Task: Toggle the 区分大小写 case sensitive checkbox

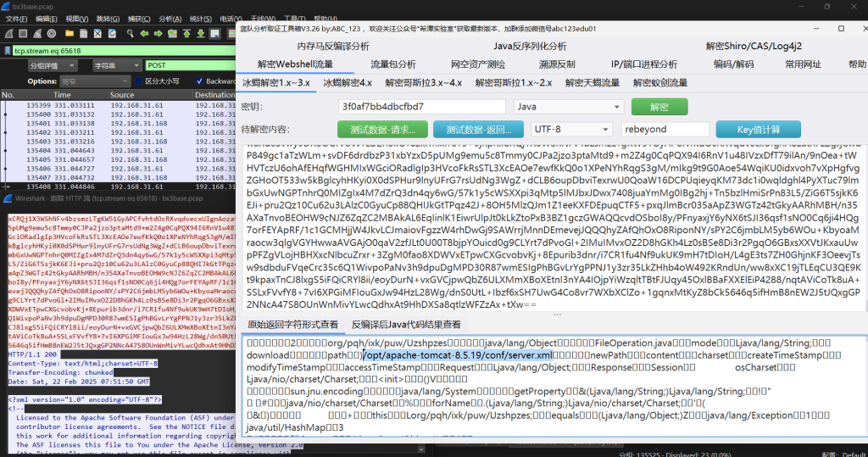Action: [140, 81]
